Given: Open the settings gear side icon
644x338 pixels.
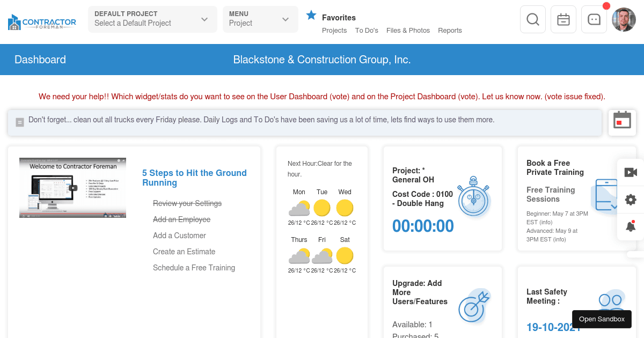Looking at the screenshot, I should [x=631, y=200].
